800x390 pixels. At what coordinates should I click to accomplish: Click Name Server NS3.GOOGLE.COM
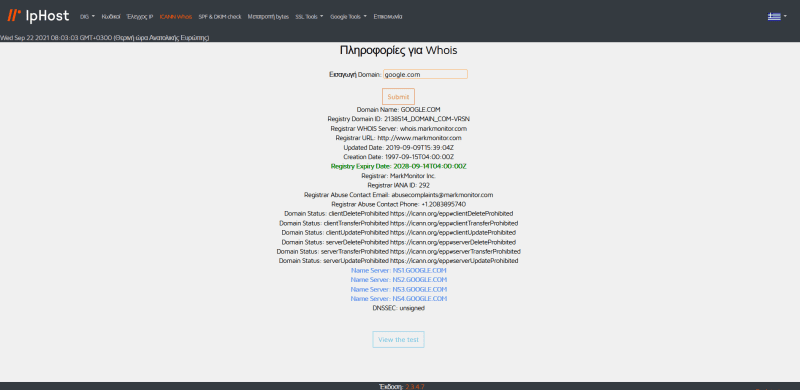click(398, 289)
